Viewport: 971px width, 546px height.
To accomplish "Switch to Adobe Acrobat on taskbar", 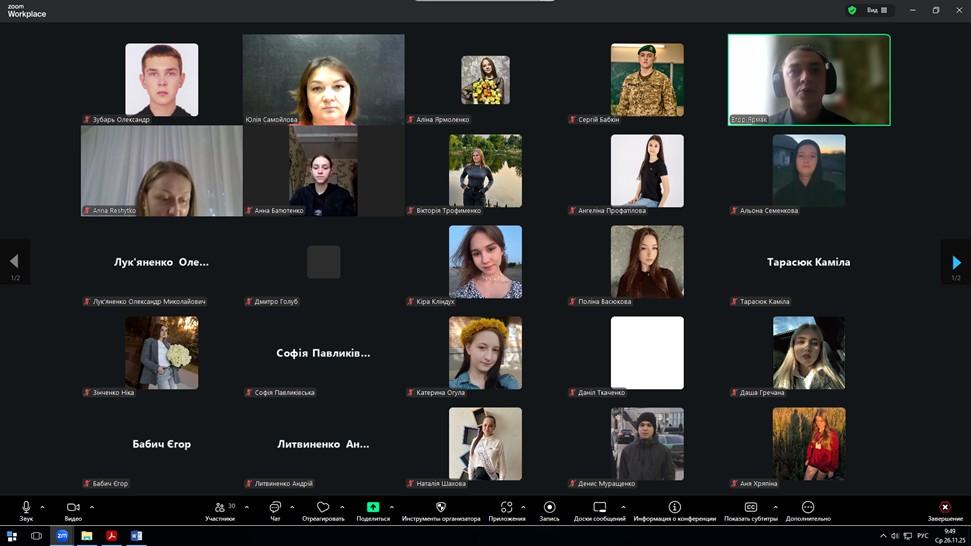I will pyautogui.click(x=111, y=536).
